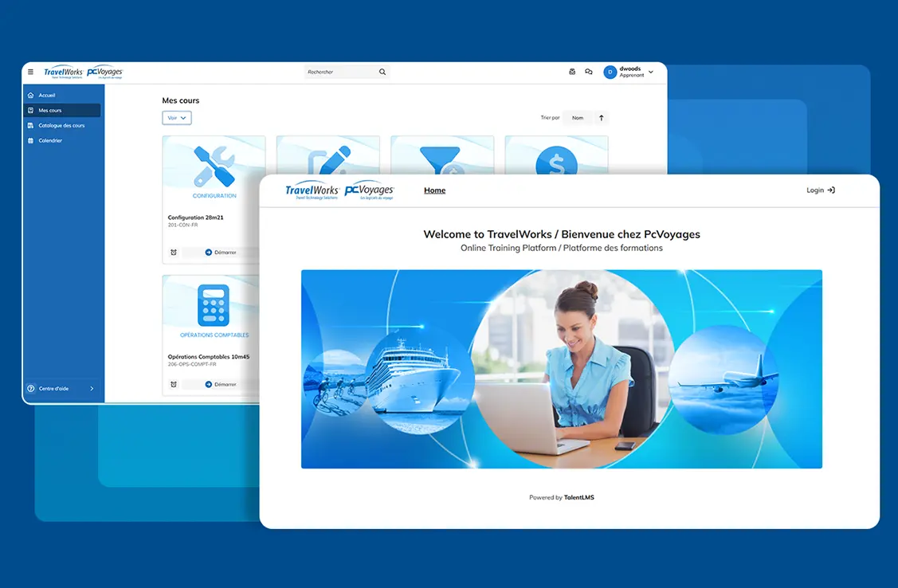
Task: Click the alarm clock icon on Opérations Comptables card
Action: pyautogui.click(x=174, y=384)
